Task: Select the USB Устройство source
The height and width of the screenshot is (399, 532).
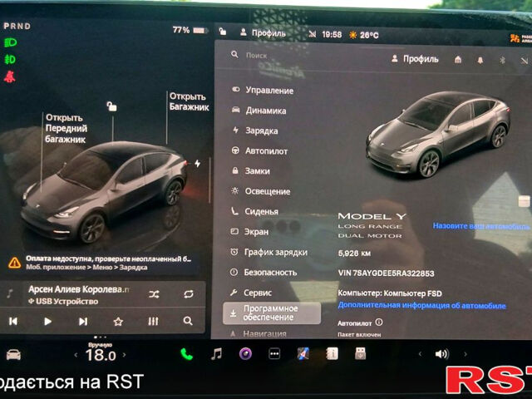Action: (63, 301)
